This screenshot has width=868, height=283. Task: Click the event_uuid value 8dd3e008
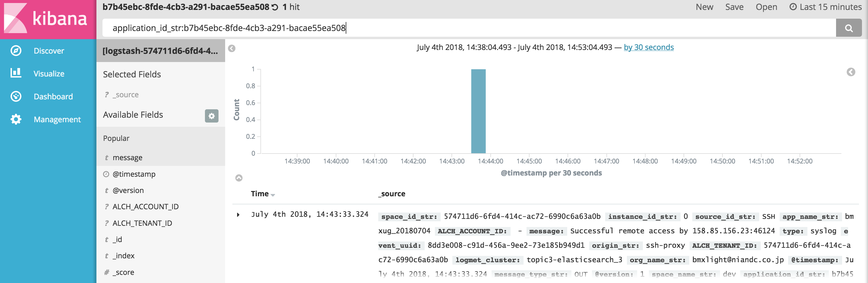506,245
